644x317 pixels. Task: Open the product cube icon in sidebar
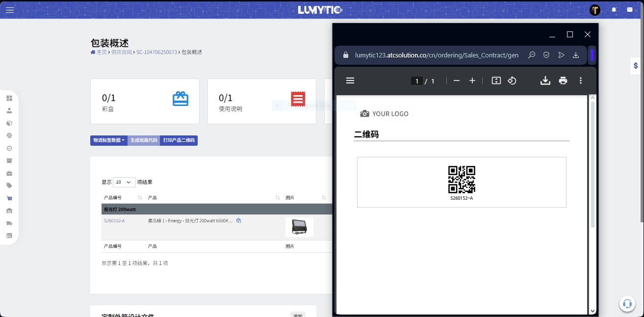pyautogui.click(x=9, y=123)
